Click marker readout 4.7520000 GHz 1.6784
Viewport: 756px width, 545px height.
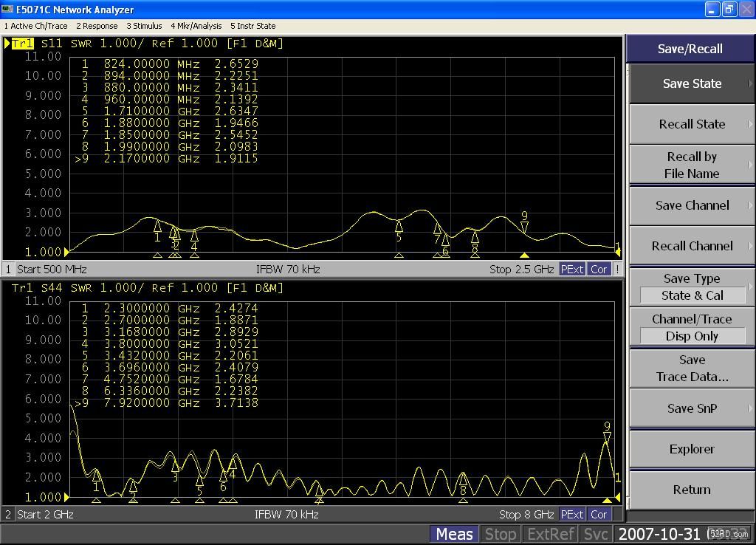coord(170,379)
